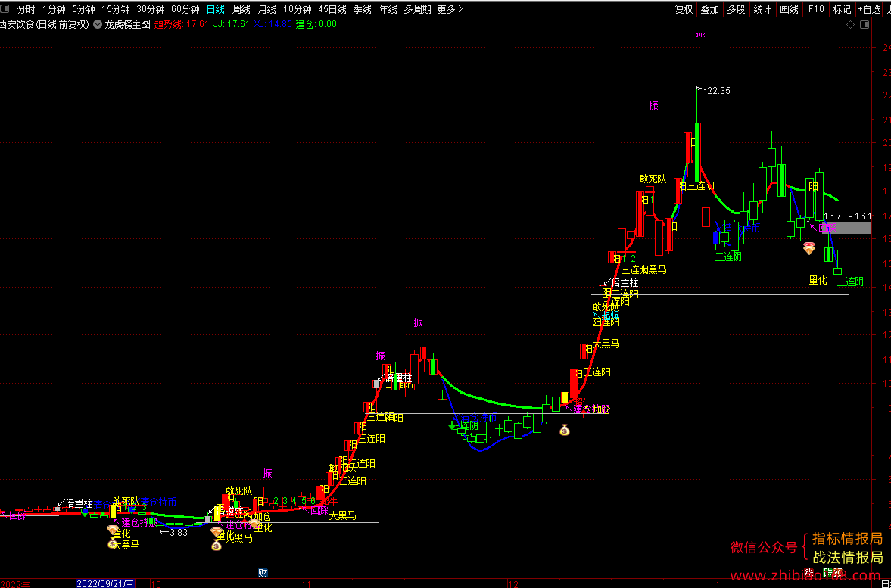This screenshot has width=891, height=588.
Task: Toggle the left sidebar panel icon
Action: (x=5, y=9)
